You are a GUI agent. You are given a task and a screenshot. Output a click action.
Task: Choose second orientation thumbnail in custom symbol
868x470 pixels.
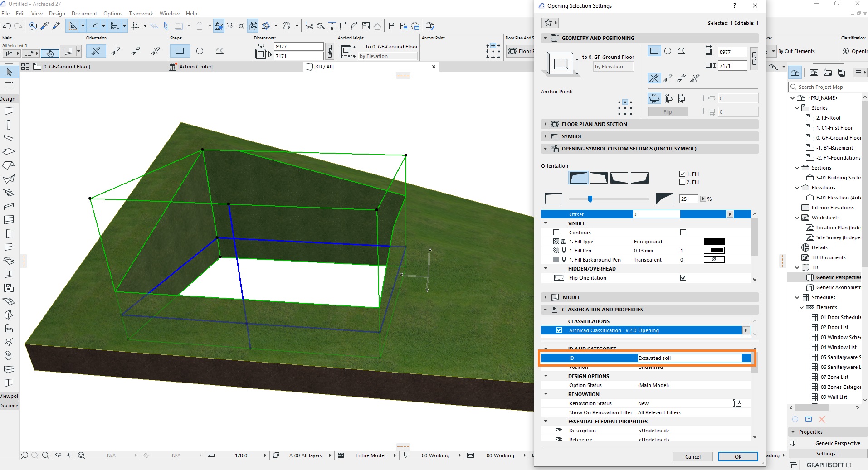599,178
